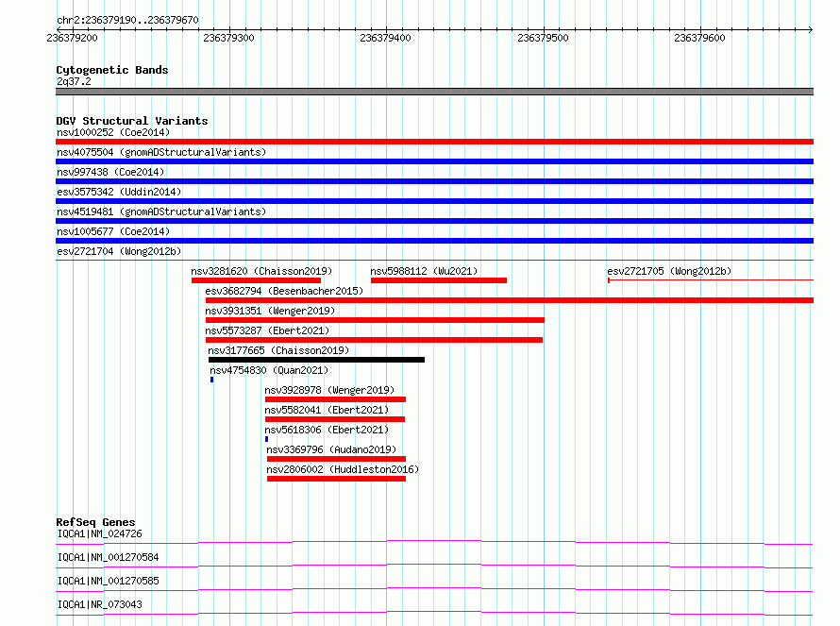Click the RefSeq Genes track title
The image size is (840, 626).
[x=96, y=522]
